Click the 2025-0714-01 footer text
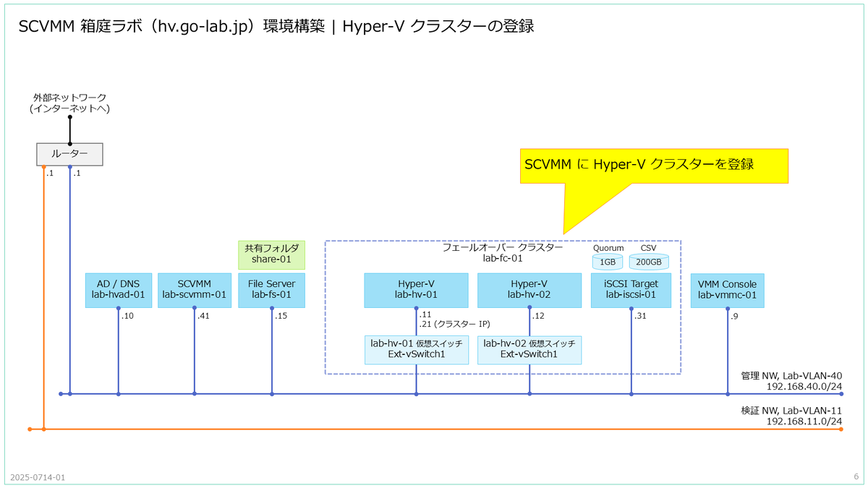The width and height of the screenshot is (868, 488). pos(38,478)
